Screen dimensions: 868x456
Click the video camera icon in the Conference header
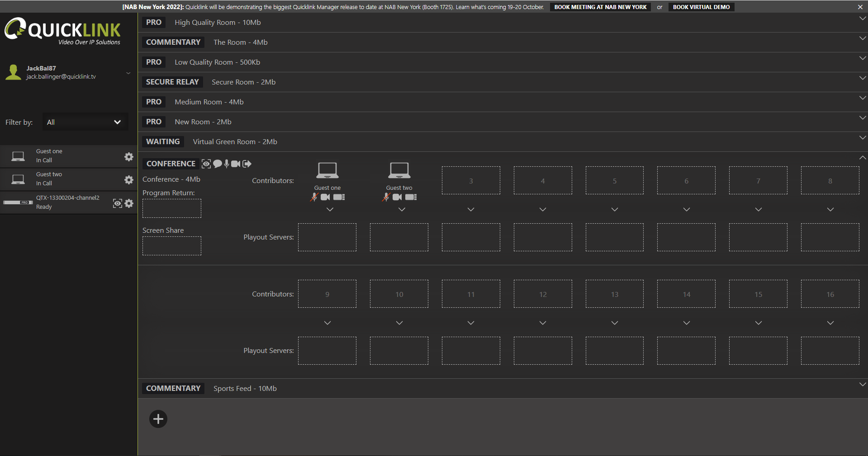[236, 164]
